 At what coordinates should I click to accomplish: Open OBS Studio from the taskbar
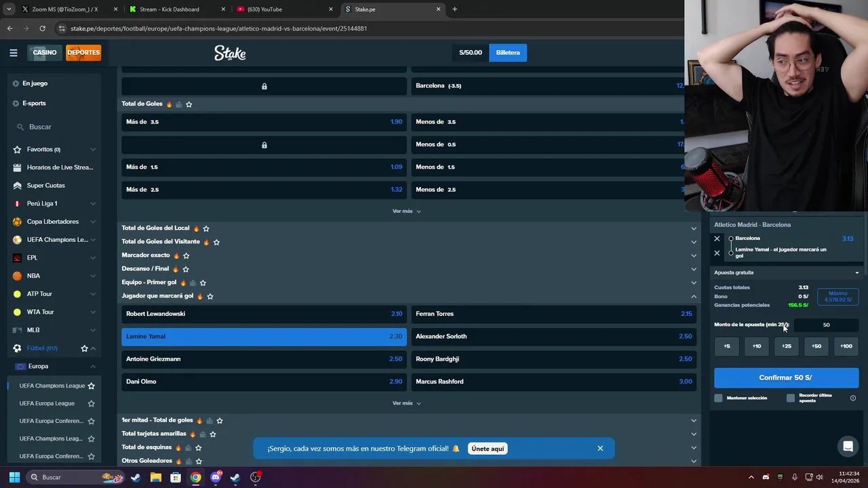255,477
